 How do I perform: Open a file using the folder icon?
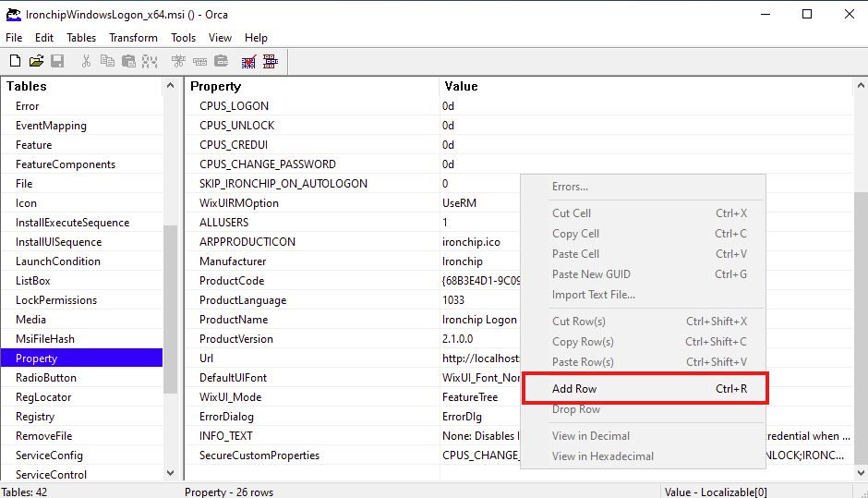point(36,62)
